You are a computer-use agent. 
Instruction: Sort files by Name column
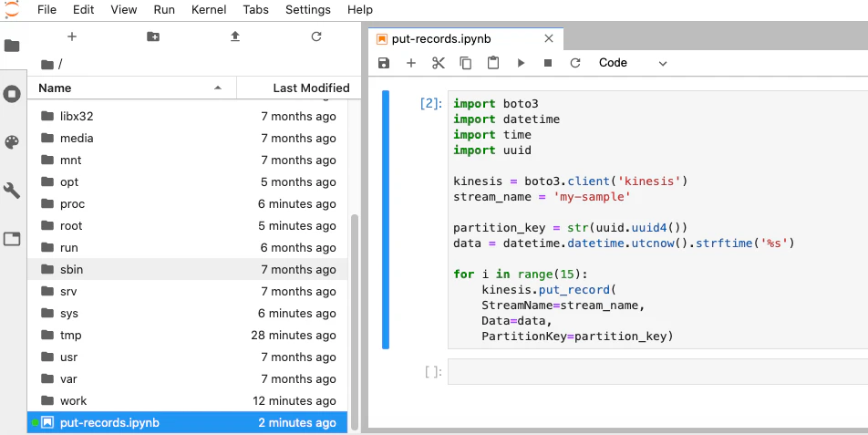[x=131, y=88]
